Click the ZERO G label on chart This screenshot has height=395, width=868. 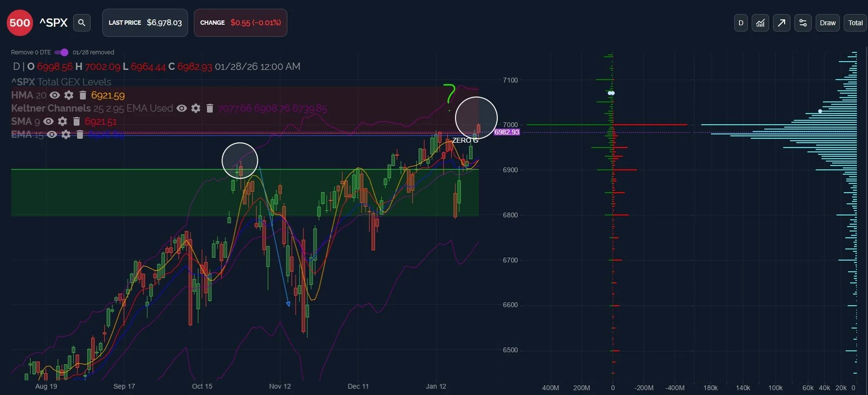[465, 140]
